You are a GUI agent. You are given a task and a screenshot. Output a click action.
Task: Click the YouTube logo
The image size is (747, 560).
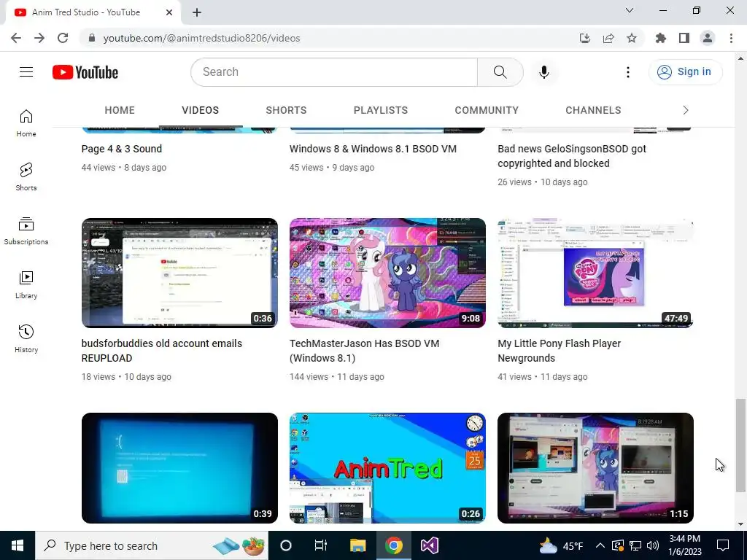coord(85,72)
